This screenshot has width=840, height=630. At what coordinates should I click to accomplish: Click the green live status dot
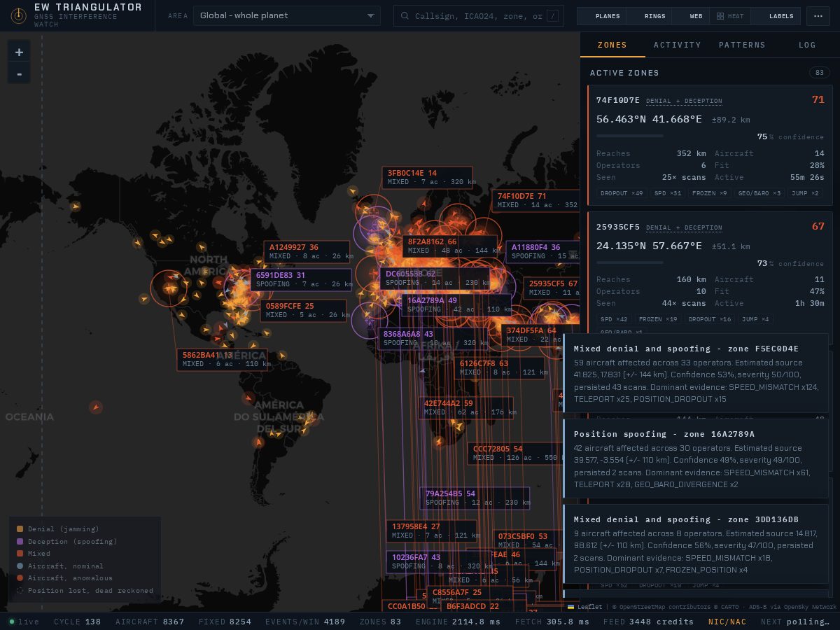coord(12,622)
